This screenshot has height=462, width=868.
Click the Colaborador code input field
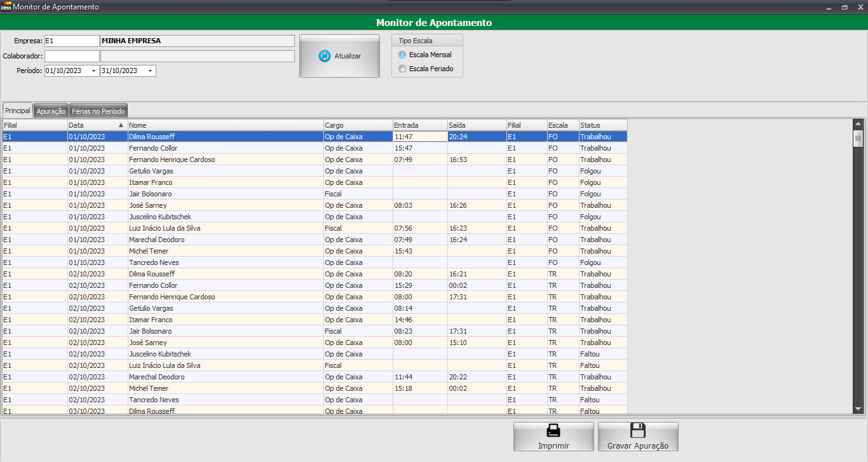(72, 56)
